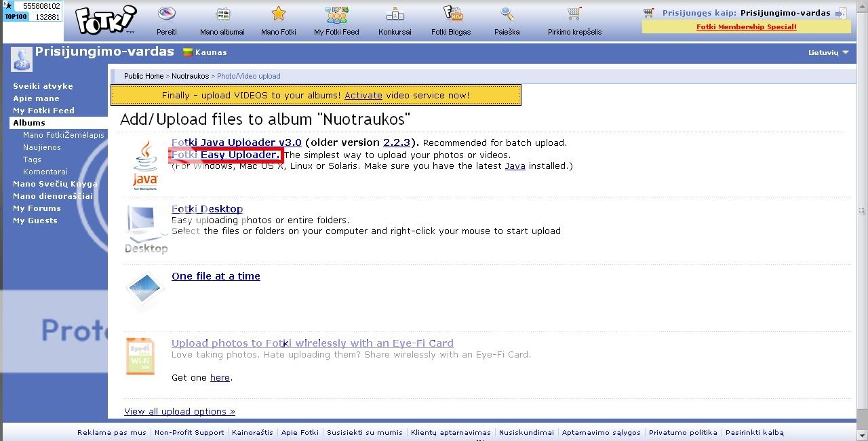Viewport: 868px width, 441px height.
Task: Open Fotki Desktop link
Action: pos(207,209)
